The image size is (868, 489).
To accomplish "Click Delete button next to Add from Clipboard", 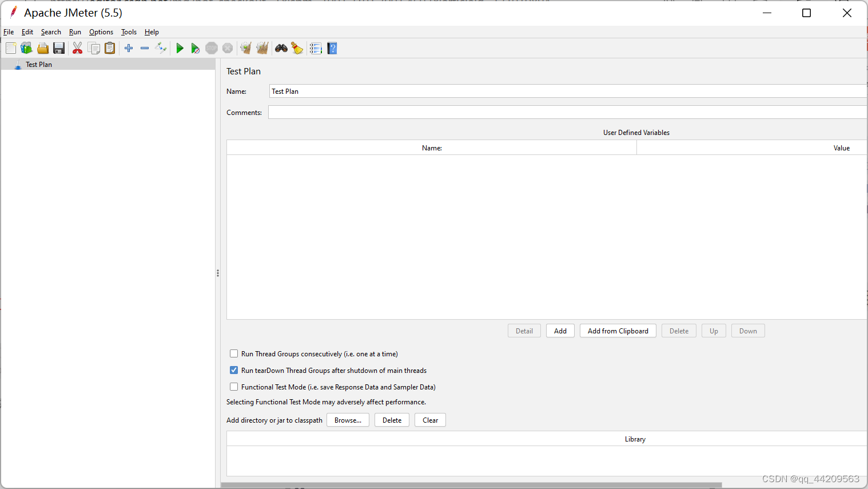I will (679, 331).
